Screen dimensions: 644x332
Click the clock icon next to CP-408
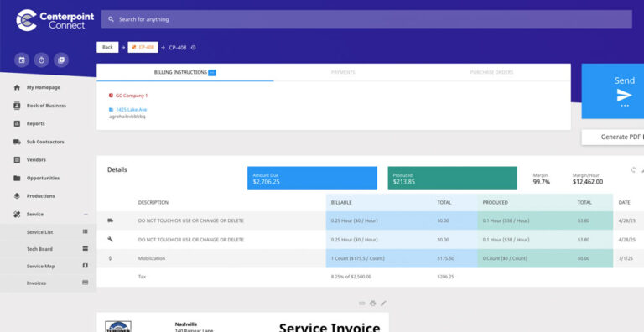tap(193, 47)
